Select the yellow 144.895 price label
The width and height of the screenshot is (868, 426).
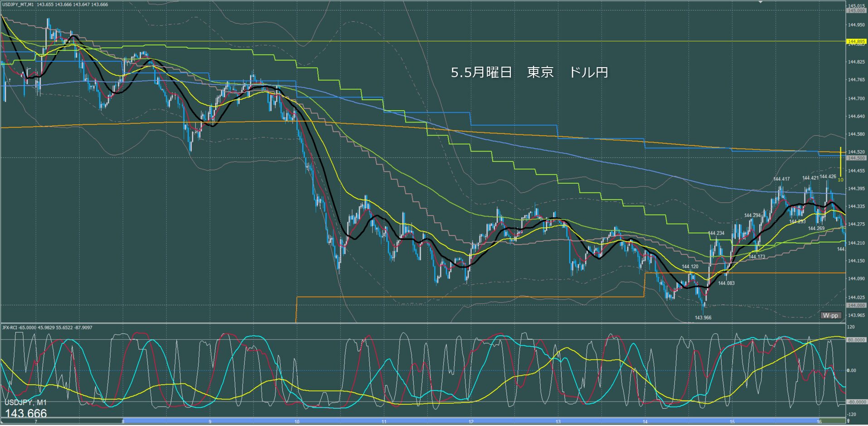coord(856,41)
